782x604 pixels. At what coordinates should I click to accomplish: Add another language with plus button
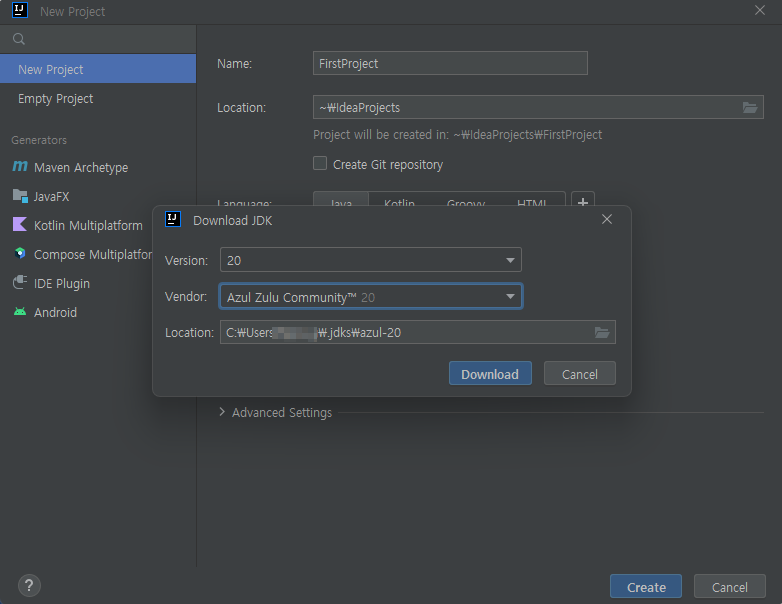click(583, 201)
